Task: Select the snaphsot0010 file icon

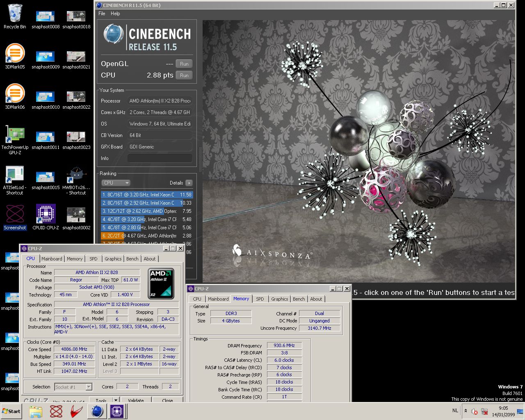Action: pos(46,100)
